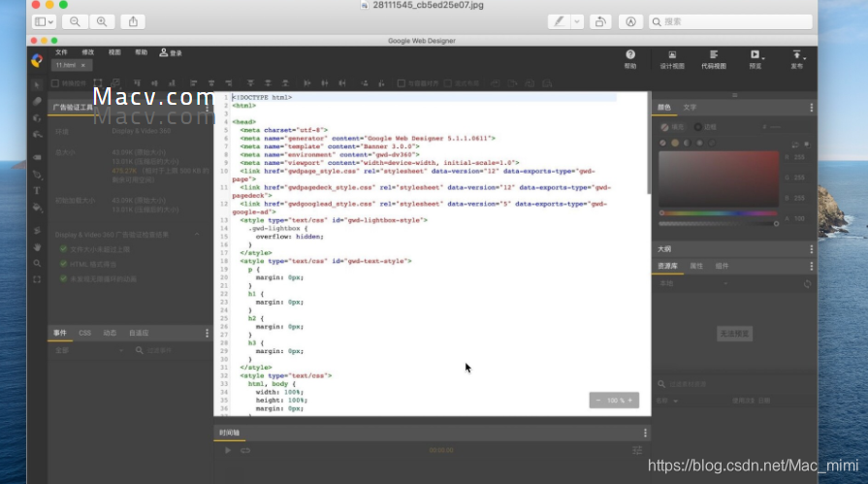868x484 pixels.
Task: Click the Preview app rotate button
Action: coord(600,21)
